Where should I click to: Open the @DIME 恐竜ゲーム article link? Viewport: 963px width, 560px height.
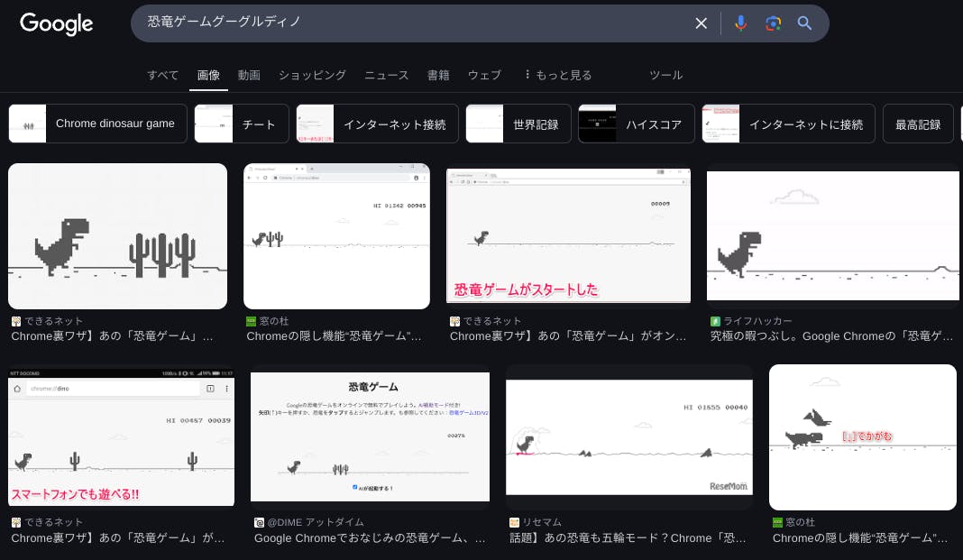pyautogui.click(x=370, y=538)
